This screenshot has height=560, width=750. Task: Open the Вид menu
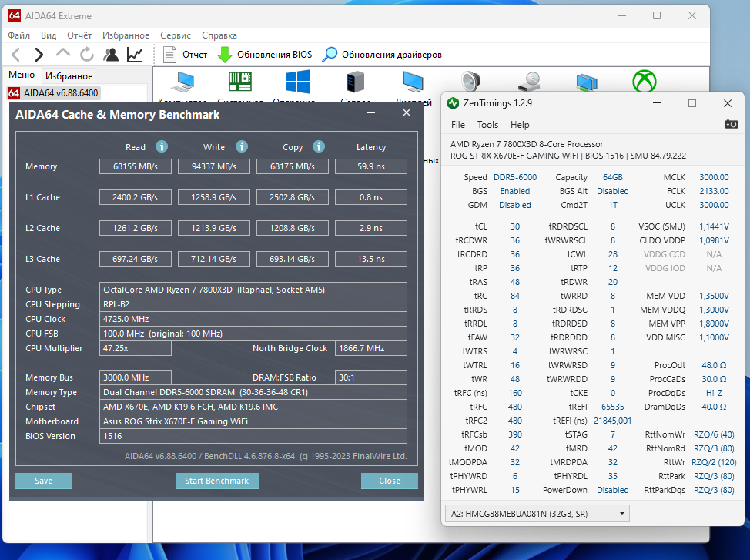pyautogui.click(x=49, y=35)
